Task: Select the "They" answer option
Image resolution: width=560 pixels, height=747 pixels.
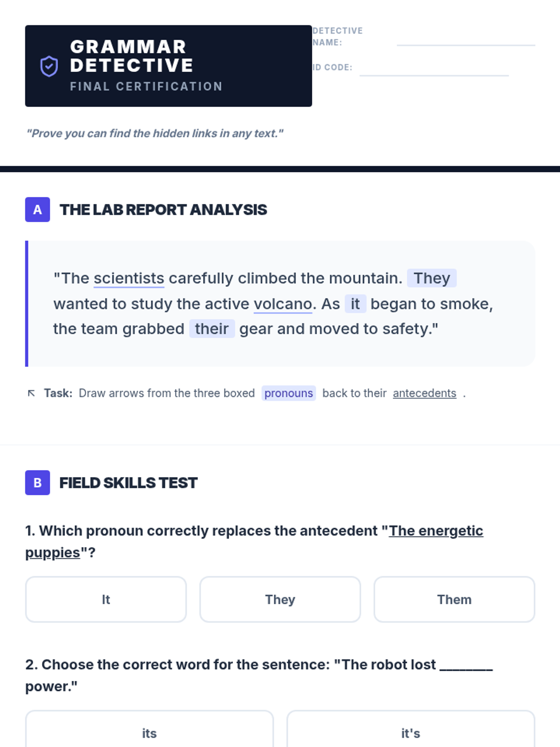Action: click(x=280, y=599)
